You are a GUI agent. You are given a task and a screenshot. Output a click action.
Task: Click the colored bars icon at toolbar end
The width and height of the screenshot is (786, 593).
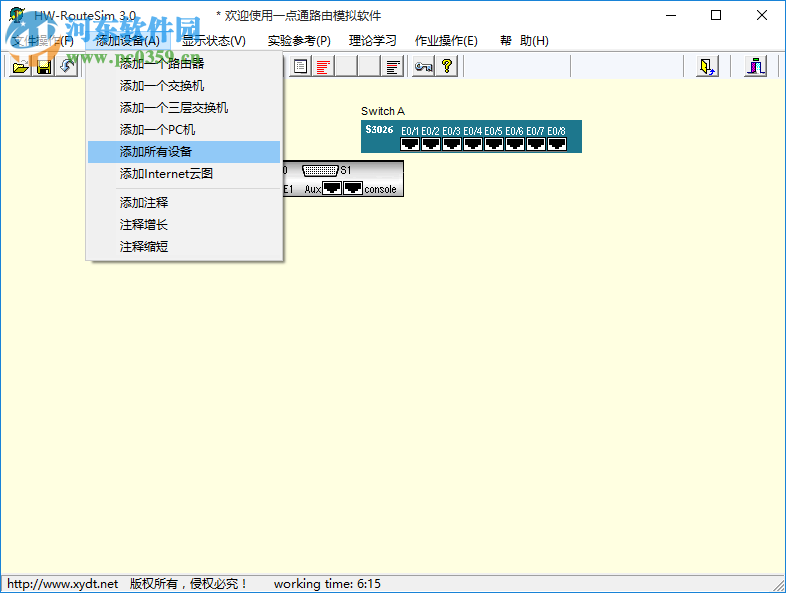pyautogui.click(x=756, y=66)
